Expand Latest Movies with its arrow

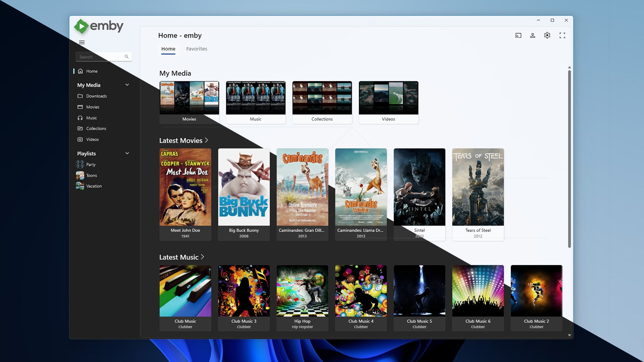[x=206, y=140]
